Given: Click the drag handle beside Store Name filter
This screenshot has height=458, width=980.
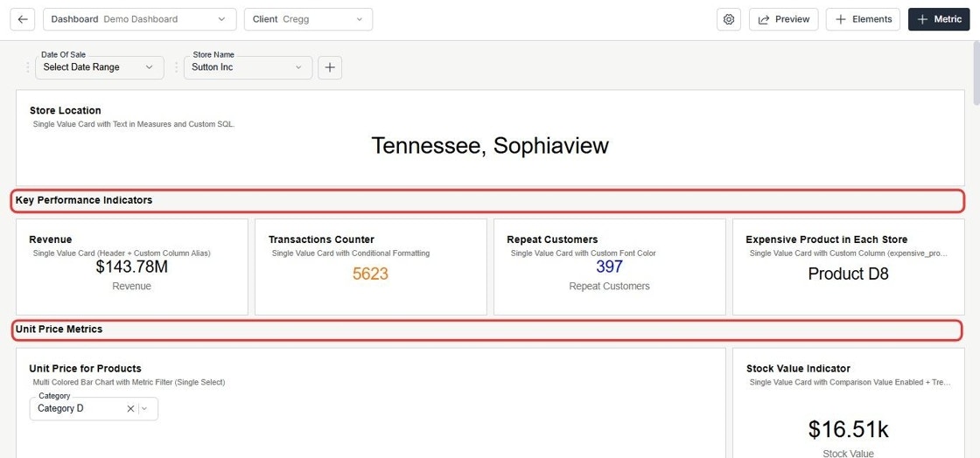Looking at the screenshot, I should click(176, 67).
